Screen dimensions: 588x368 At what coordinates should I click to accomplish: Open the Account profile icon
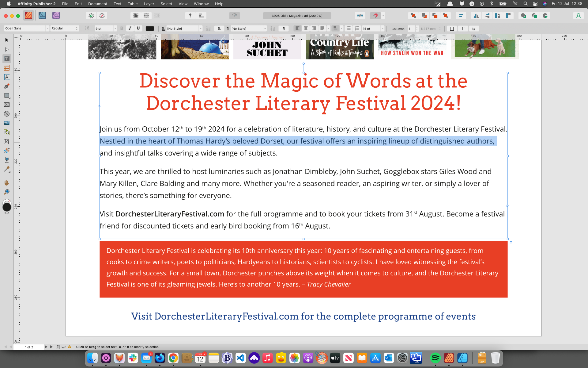(x=578, y=16)
